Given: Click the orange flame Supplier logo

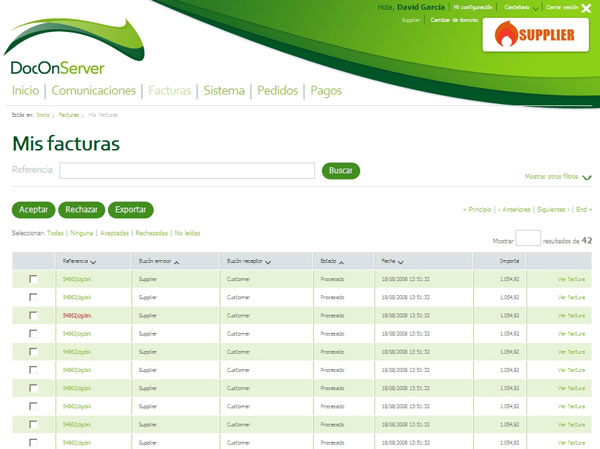Looking at the screenshot, I should 535,34.
